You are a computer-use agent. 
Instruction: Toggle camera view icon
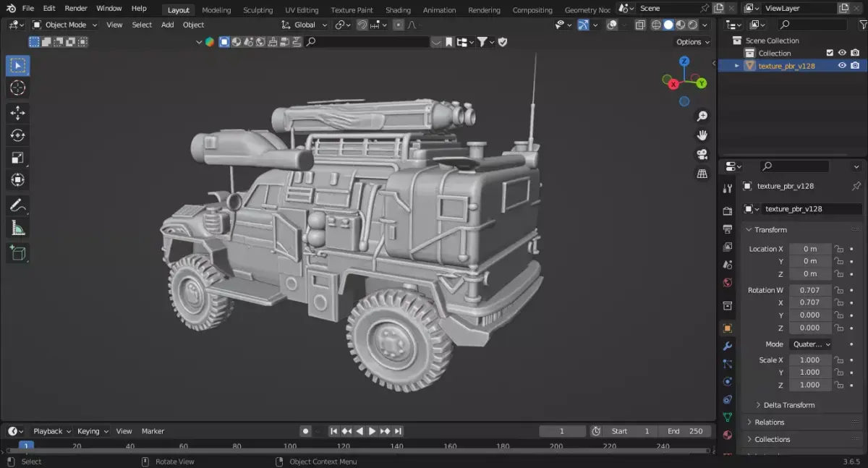(702, 155)
